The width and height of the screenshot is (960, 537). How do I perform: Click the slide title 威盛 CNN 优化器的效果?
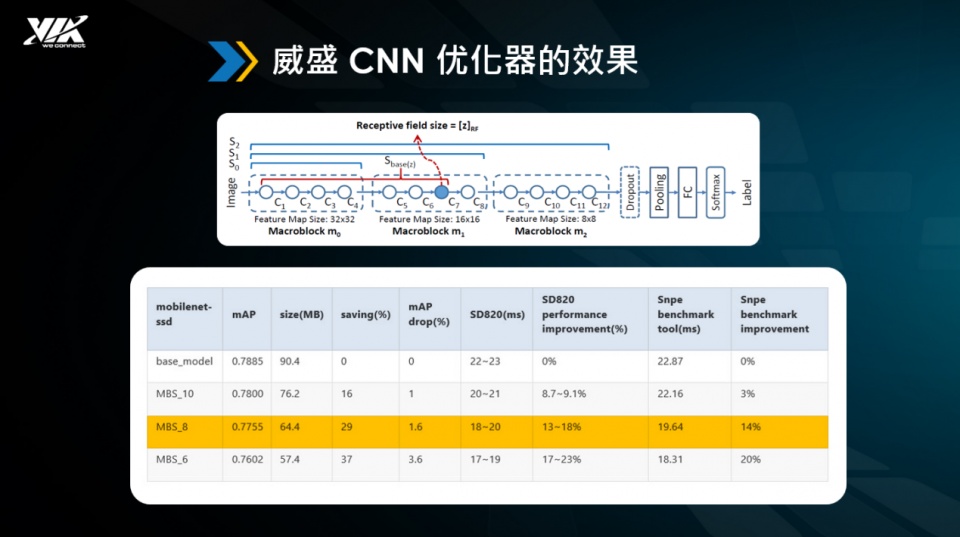click(455, 61)
